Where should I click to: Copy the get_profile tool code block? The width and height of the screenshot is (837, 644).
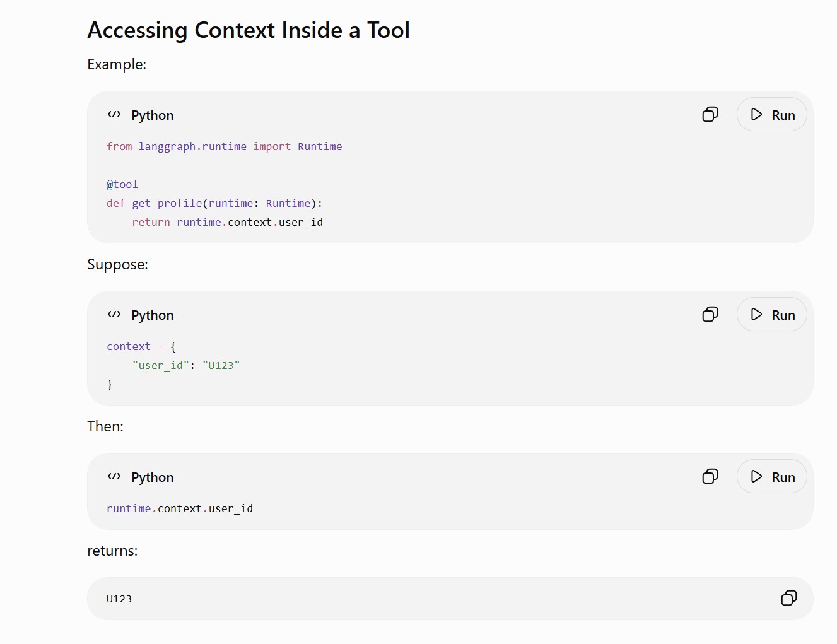tap(710, 114)
